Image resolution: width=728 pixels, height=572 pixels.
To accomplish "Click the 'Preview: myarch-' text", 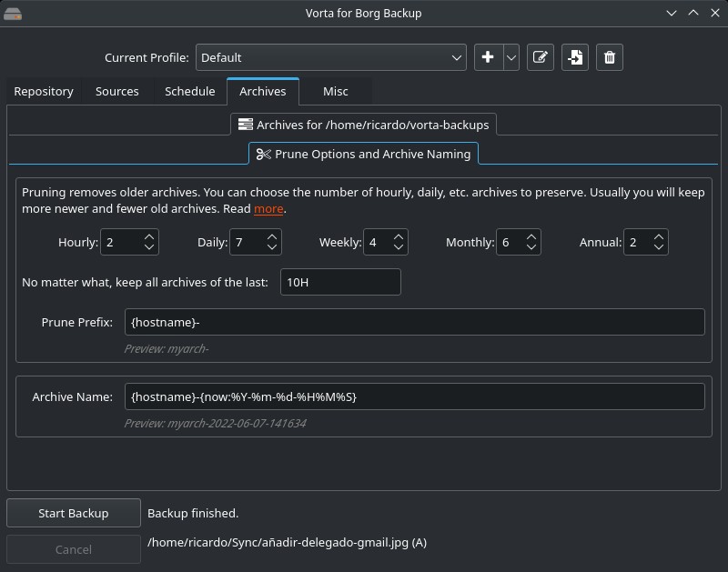I will click(167, 349).
